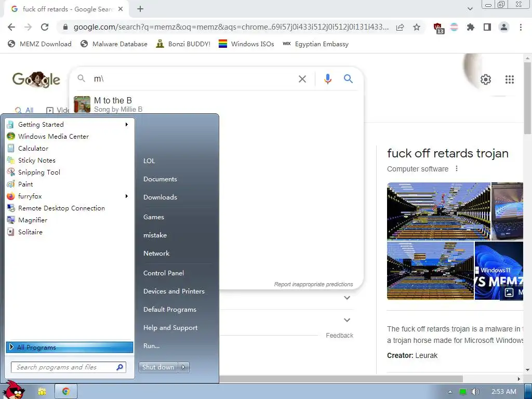This screenshot has height=399, width=532.
Task: Launch Solitaire from the Start menu
Action: pyautogui.click(x=69, y=232)
